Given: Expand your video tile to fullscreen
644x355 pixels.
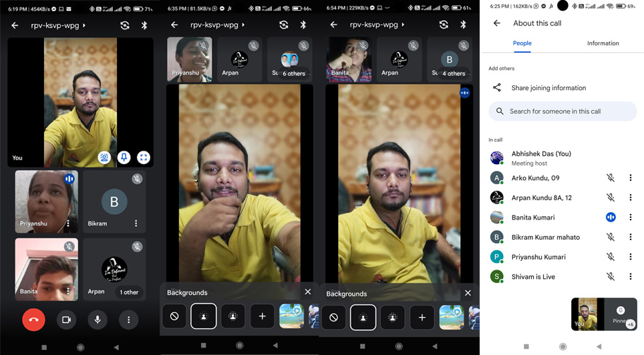Looking at the screenshot, I should click(144, 157).
